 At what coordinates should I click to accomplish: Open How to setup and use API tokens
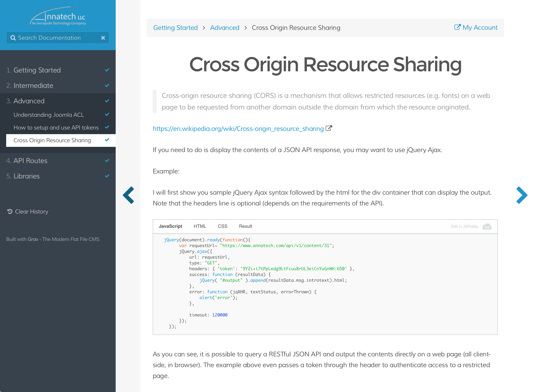[56, 127]
